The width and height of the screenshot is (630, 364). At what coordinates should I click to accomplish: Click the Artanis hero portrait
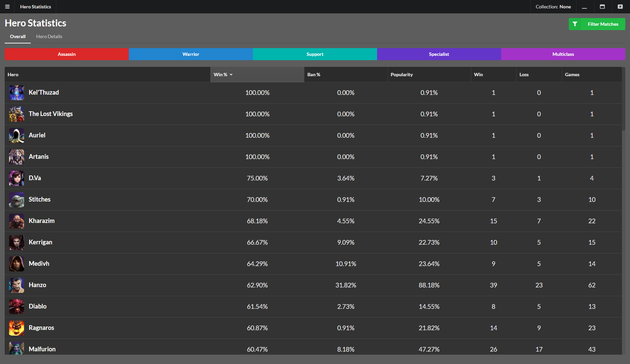click(x=16, y=157)
